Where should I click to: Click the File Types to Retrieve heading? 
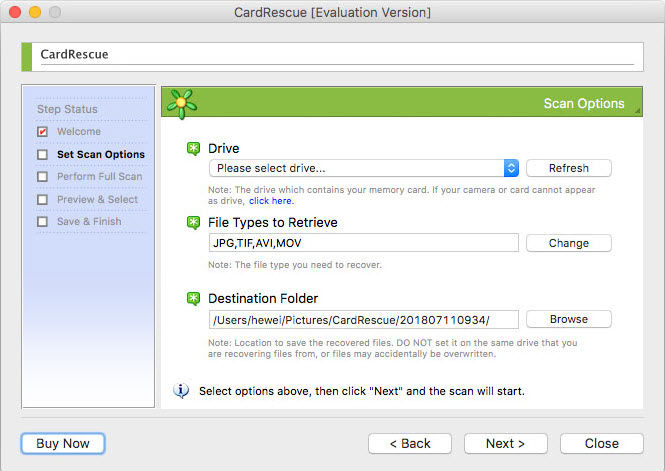(273, 223)
